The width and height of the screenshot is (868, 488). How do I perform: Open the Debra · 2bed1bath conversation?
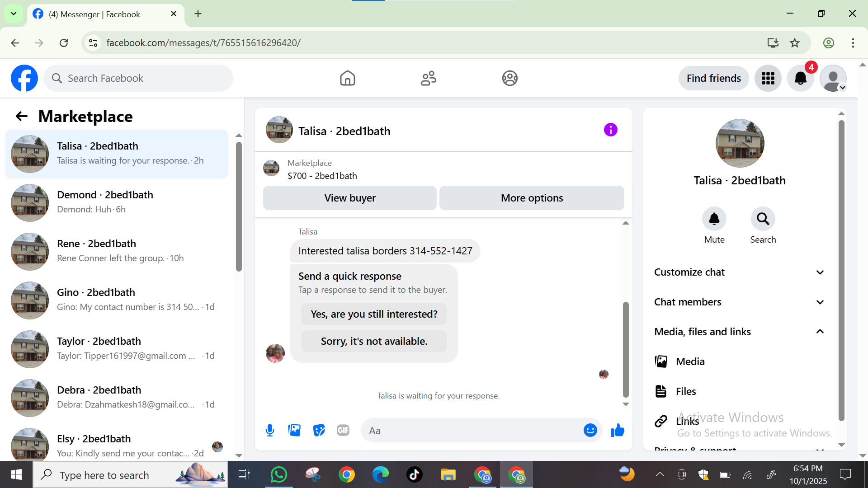point(117,398)
